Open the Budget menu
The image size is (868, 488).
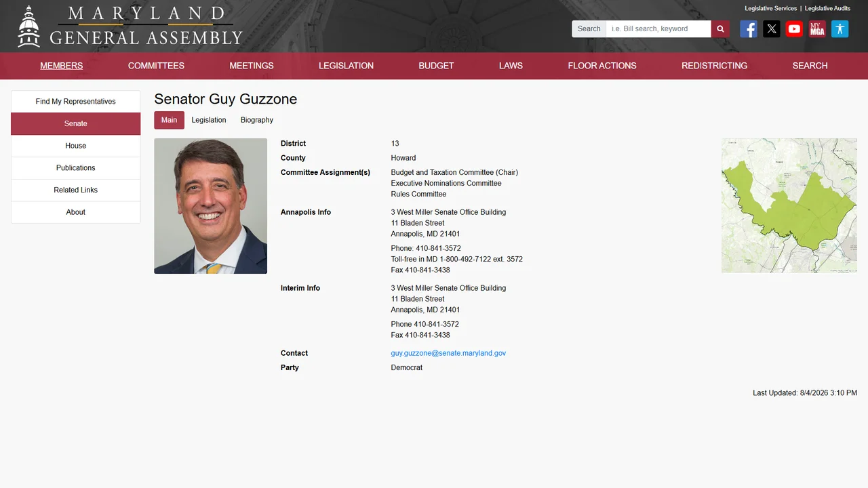pyautogui.click(x=436, y=66)
